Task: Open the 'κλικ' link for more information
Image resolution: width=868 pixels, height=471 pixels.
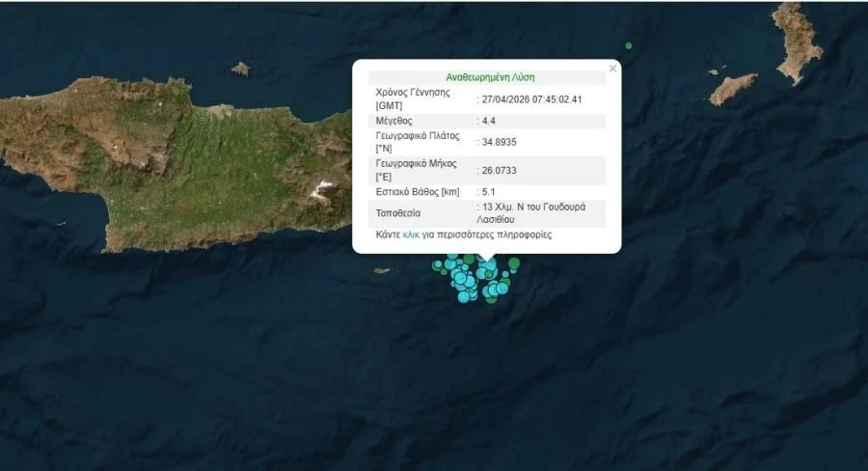Action: tap(411, 235)
